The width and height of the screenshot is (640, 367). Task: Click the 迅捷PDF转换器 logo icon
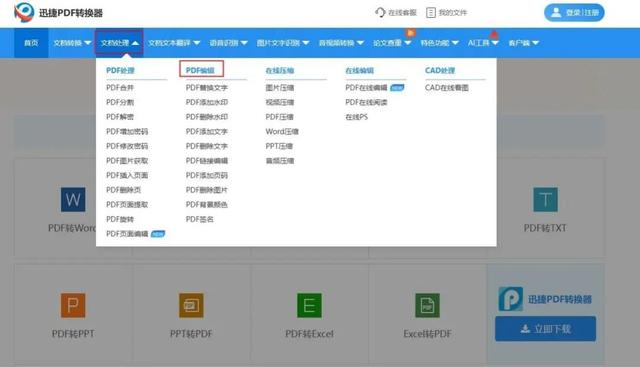click(24, 12)
